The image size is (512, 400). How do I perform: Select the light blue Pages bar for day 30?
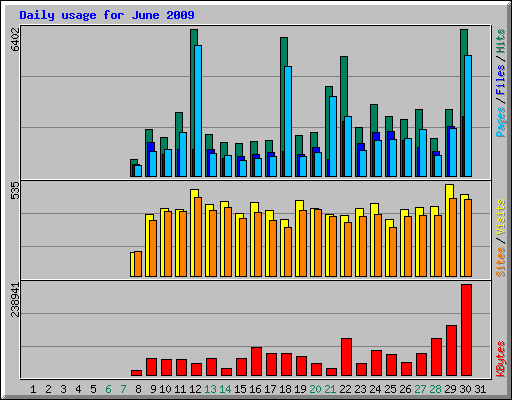pos(468,116)
